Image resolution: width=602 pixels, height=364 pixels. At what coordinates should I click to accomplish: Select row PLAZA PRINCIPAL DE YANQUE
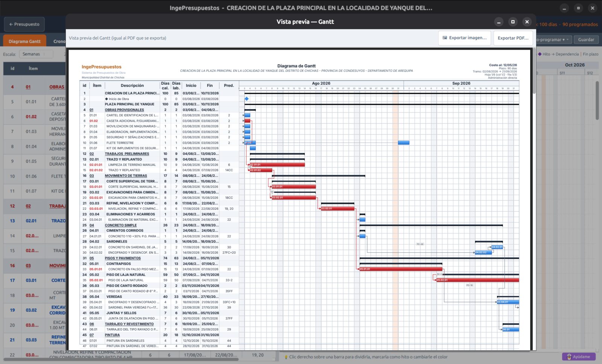[x=159, y=104]
